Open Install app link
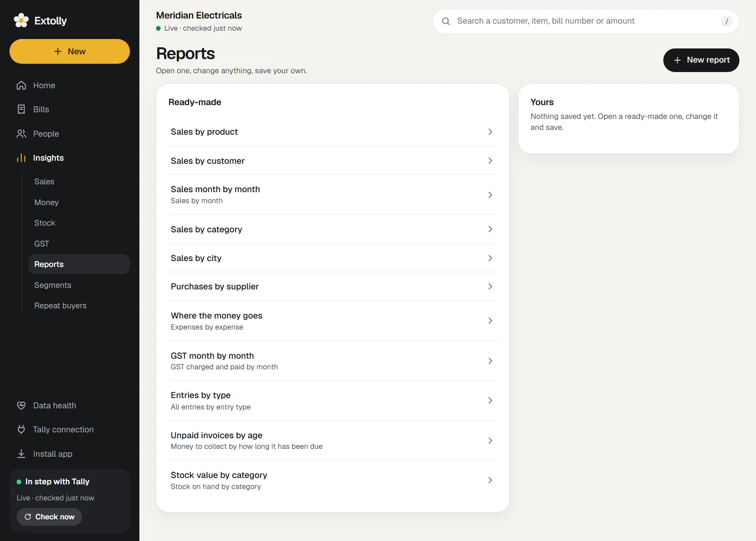This screenshot has width=756, height=541. coord(70,454)
